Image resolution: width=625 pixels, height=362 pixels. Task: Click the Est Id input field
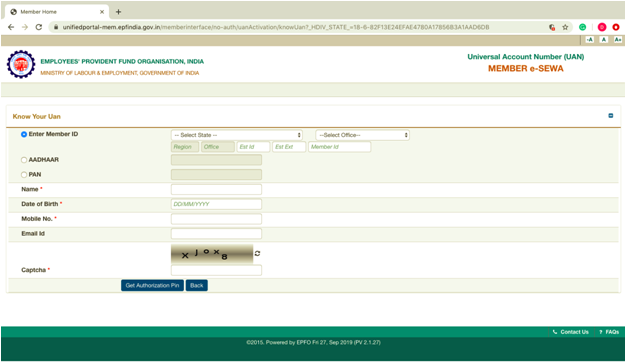coord(253,147)
